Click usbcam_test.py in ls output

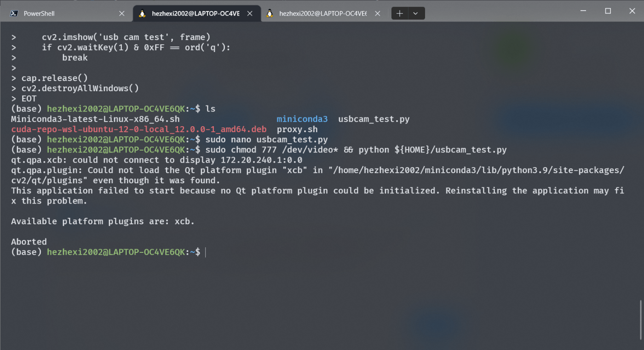[x=374, y=119]
